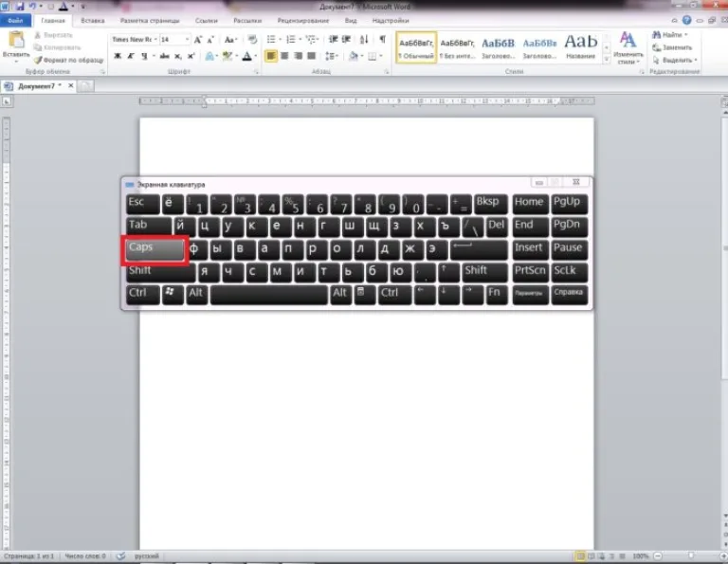Click the decrease indent icon
728x564 pixels.
point(333,40)
